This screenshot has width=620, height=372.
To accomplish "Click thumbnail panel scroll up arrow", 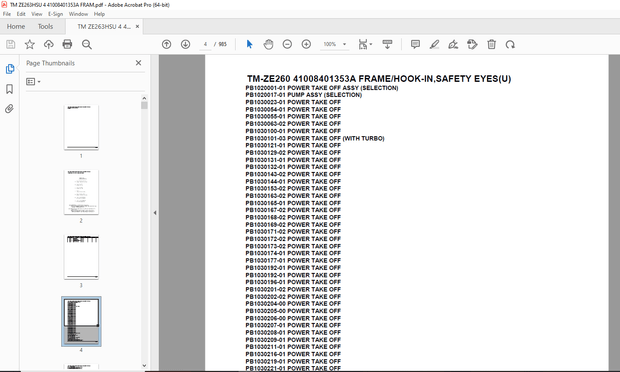I will click(x=144, y=98).
